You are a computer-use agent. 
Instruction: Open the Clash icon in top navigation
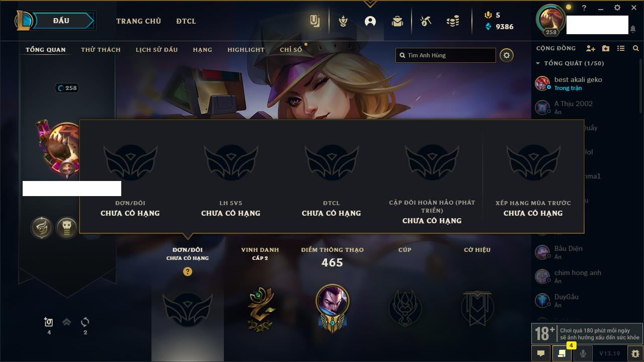coord(343,21)
